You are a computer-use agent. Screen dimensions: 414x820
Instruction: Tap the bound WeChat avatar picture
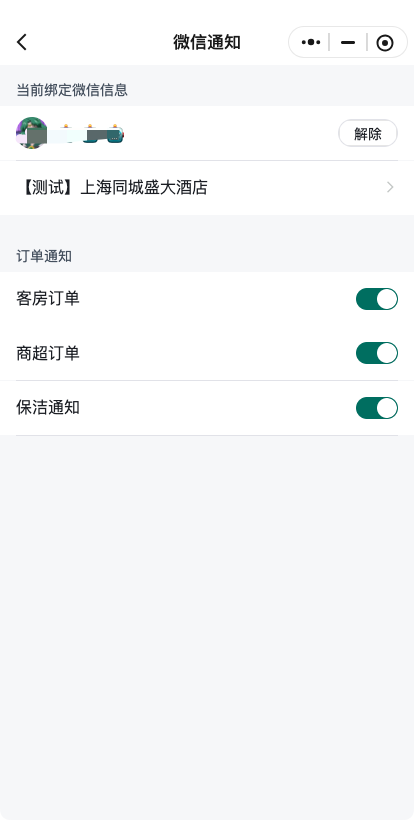[x=32, y=133]
